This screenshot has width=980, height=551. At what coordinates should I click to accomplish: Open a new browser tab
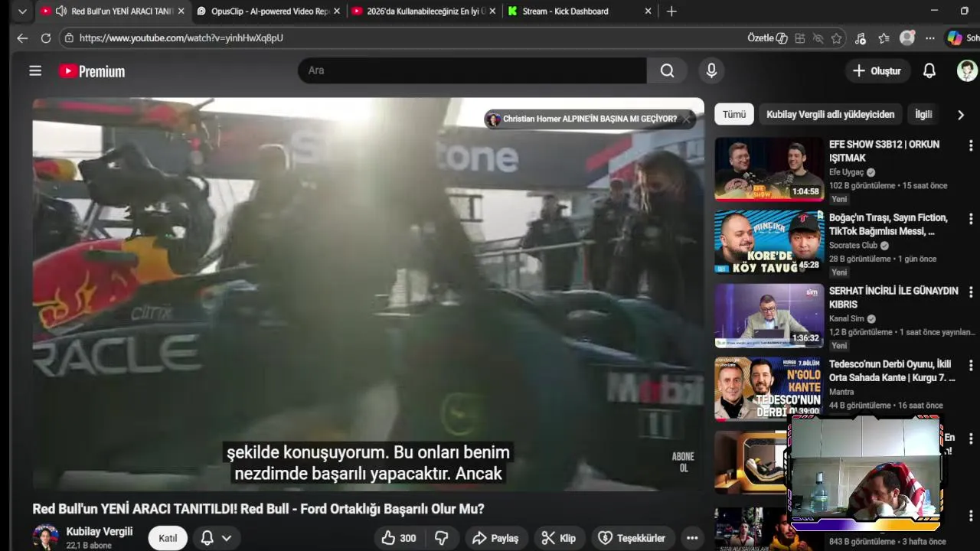point(671,11)
